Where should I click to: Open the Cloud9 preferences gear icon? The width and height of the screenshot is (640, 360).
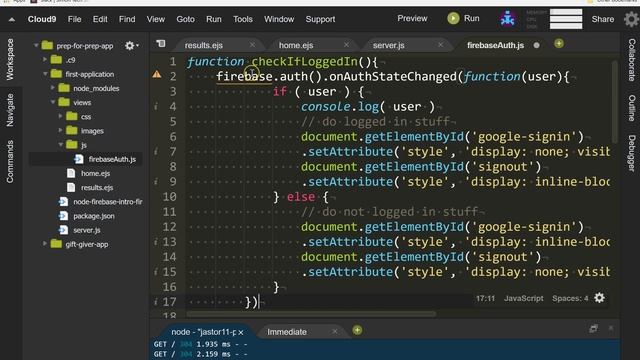(x=631, y=19)
